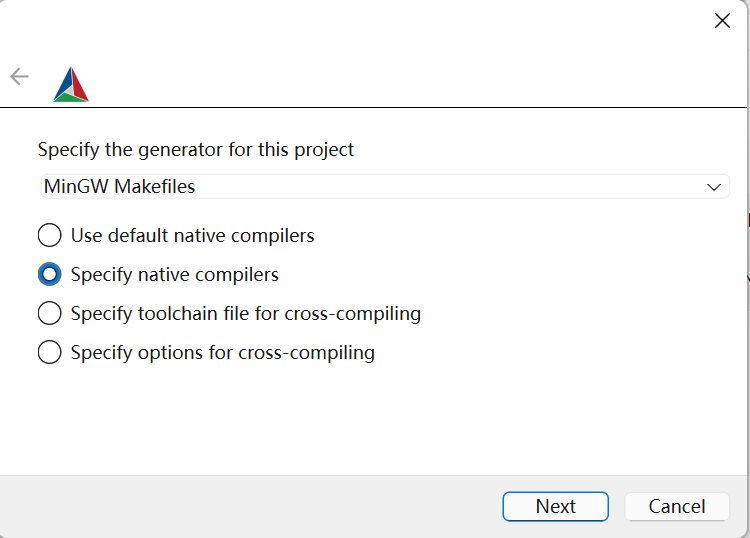
Task: Click the Use default native compilers label text
Action: pyautogui.click(x=192, y=236)
